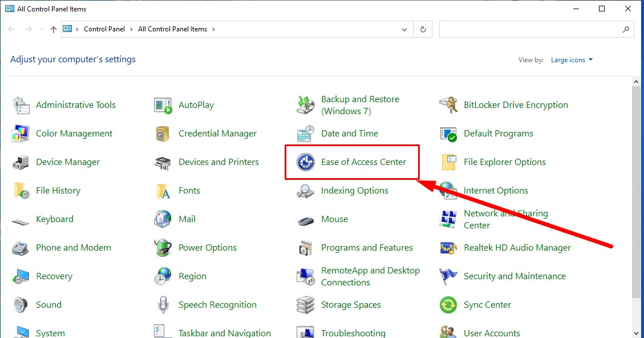Image resolution: width=644 pixels, height=338 pixels.
Task: Open the Backup and Restore icon
Action: (x=306, y=105)
